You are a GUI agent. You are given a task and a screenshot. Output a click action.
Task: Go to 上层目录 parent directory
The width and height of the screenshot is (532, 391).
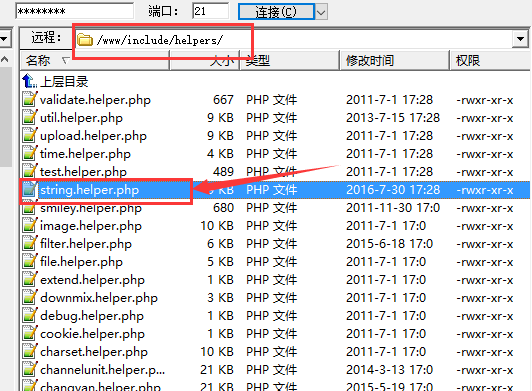click(x=64, y=81)
